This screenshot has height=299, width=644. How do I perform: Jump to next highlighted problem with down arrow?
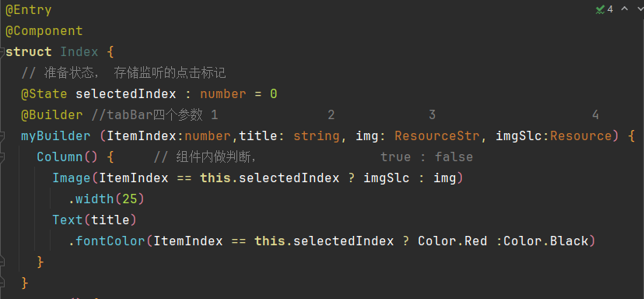[639, 9]
